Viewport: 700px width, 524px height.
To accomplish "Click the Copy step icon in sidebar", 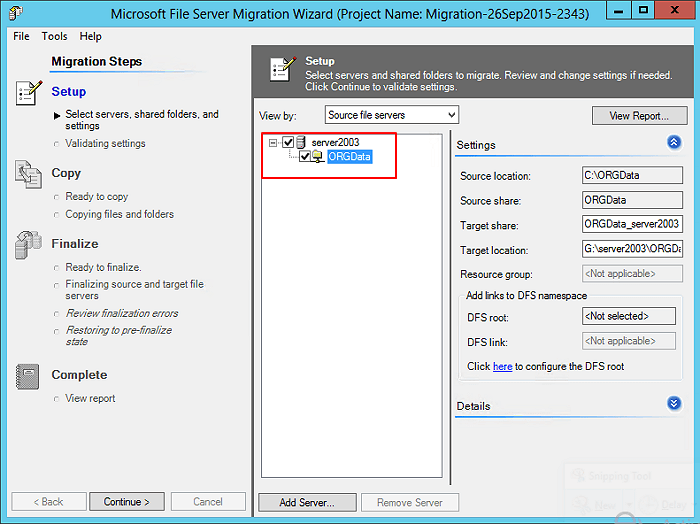I will [27, 175].
